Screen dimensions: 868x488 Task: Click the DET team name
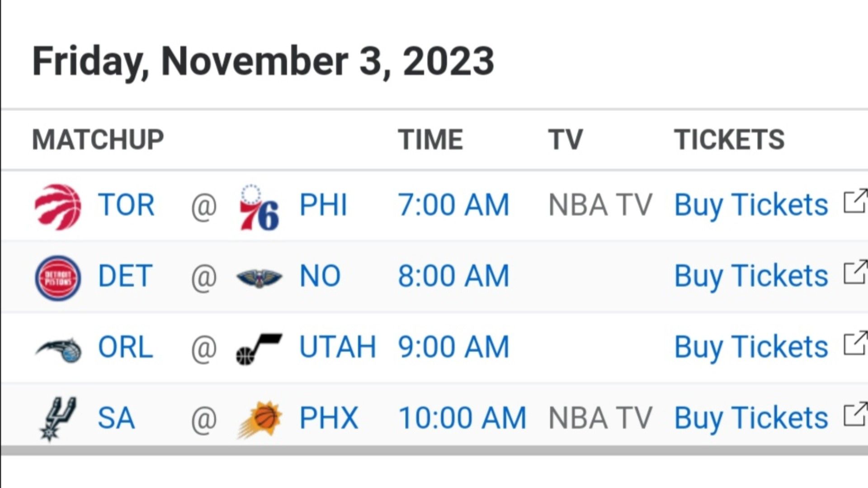point(125,276)
